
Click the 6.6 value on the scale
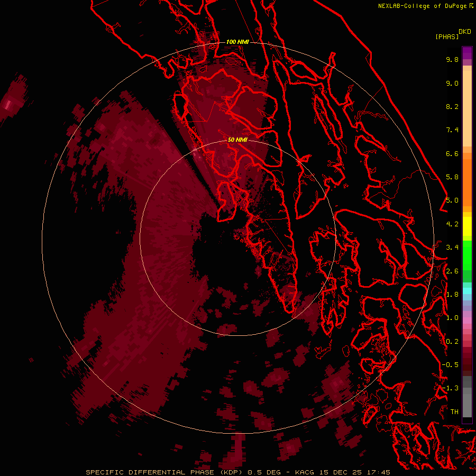pyautogui.click(x=452, y=153)
